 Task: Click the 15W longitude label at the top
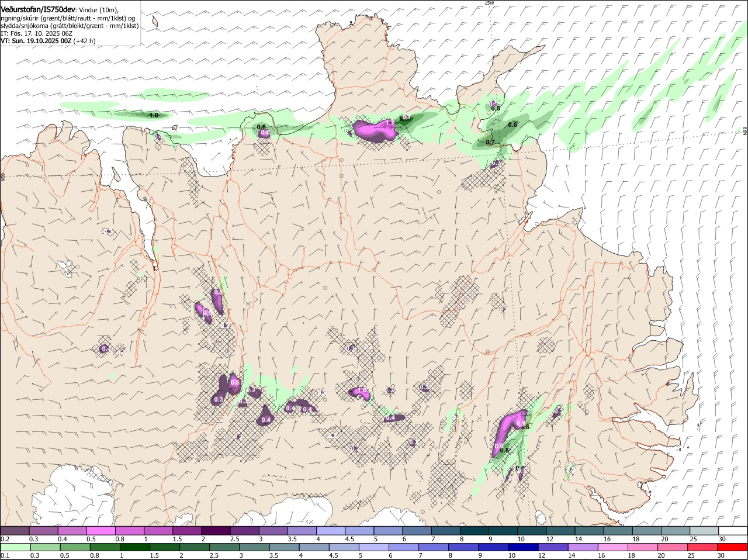[489, 3]
